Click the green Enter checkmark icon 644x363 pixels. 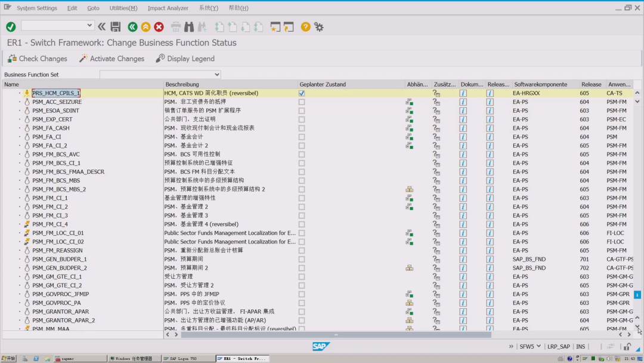pos(11,27)
